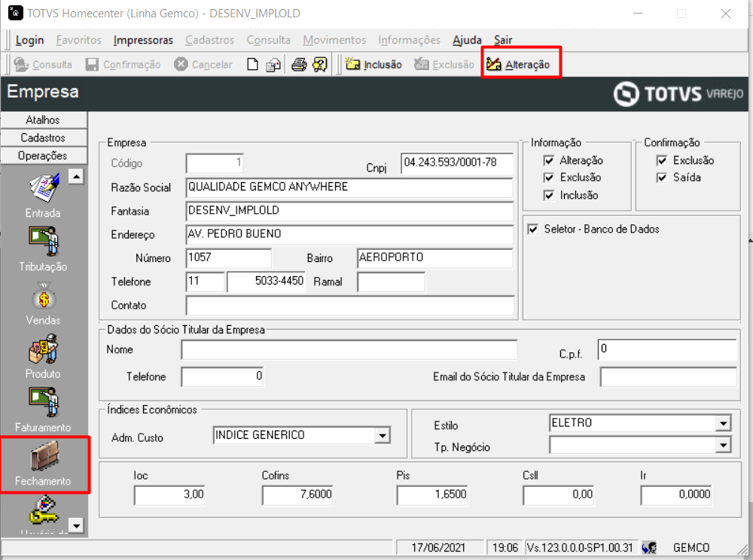Uncheck Saída under Confirmação
The height and width of the screenshot is (560, 753).
click(x=662, y=178)
